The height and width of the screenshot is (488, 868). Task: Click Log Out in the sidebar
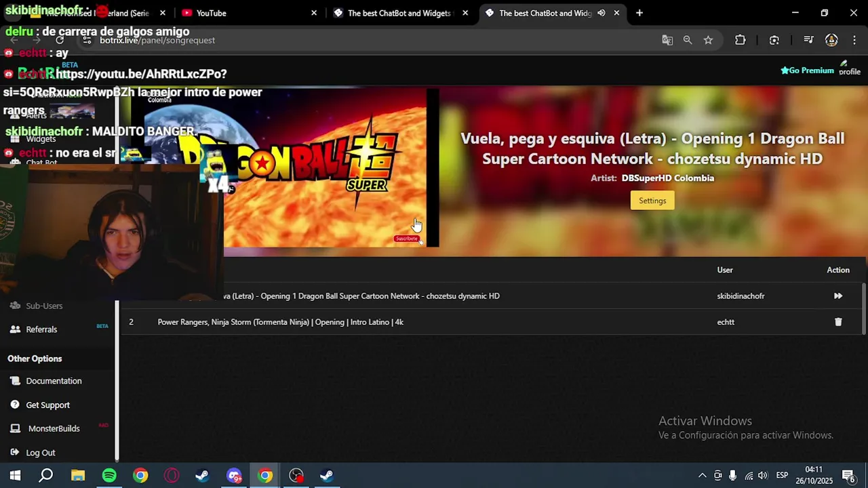point(41,453)
